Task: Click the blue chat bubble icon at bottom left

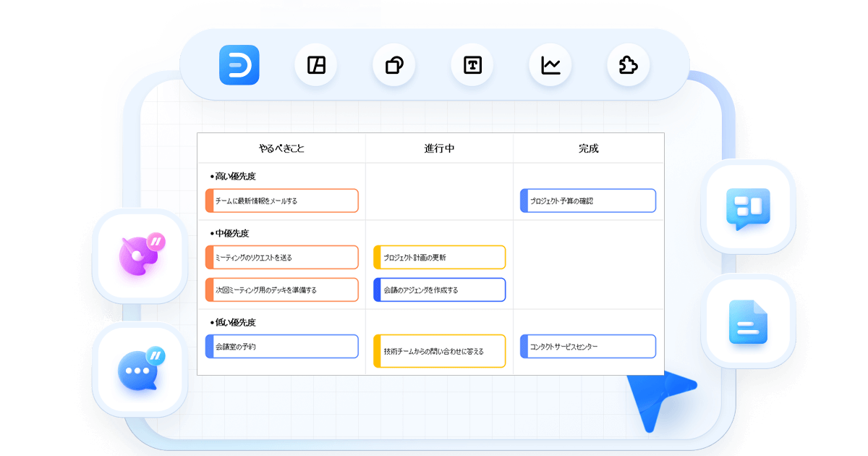Action: (140, 369)
